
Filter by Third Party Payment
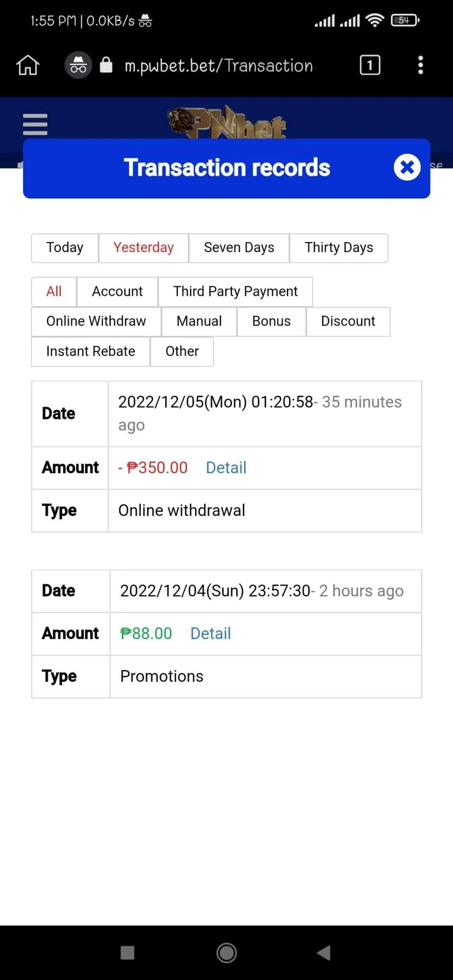pyautogui.click(x=235, y=291)
